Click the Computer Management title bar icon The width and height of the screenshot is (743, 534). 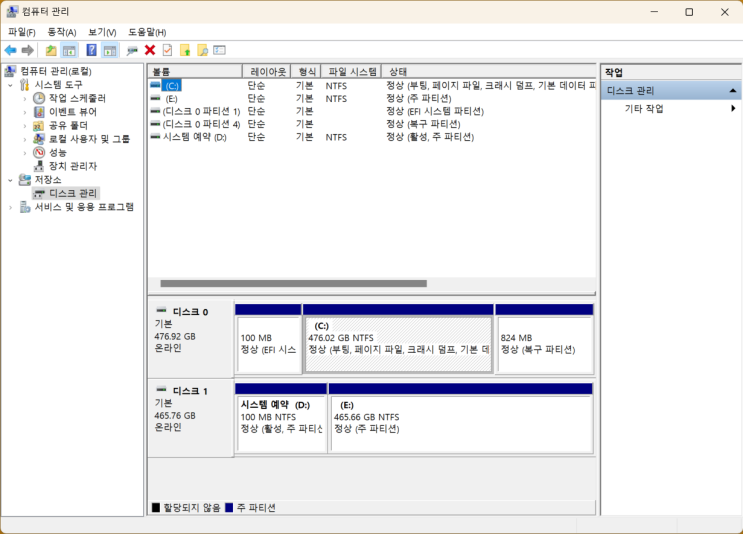click(x=12, y=11)
